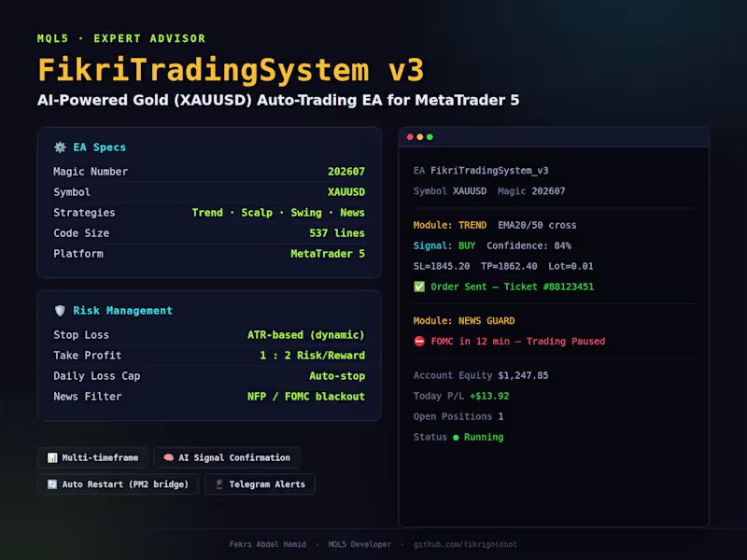Click the Risk Management heading
Screen dimensions: 747x560
tap(122, 311)
